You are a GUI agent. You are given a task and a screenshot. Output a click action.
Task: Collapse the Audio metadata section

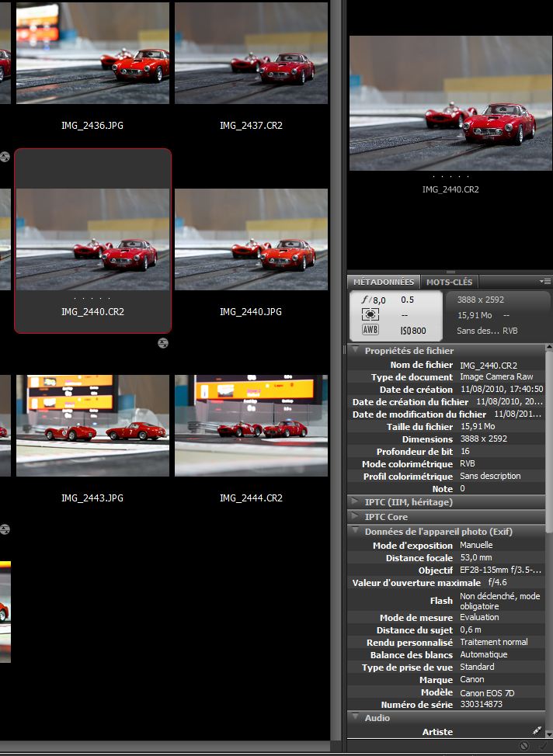coord(356,718)
